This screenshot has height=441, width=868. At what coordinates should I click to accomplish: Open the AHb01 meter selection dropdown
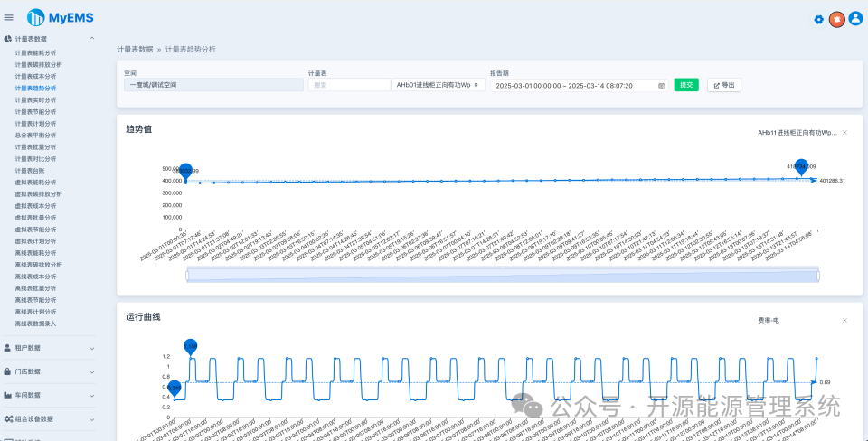coord(438,85)
